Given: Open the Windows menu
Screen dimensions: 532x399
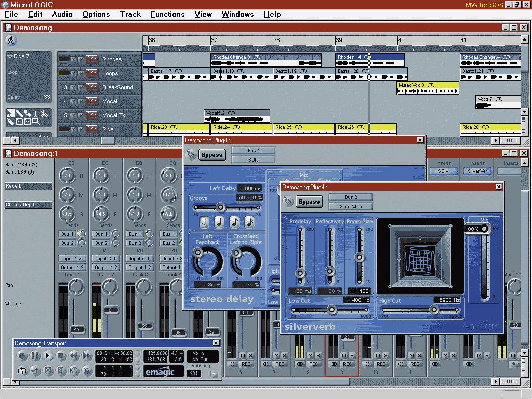Looking at the screenshot, I should [237, 14].
